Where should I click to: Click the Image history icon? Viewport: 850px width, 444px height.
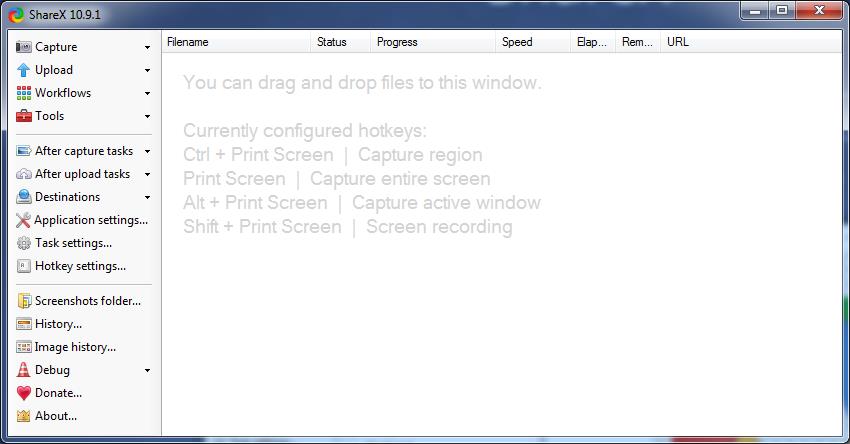point(23,347)
